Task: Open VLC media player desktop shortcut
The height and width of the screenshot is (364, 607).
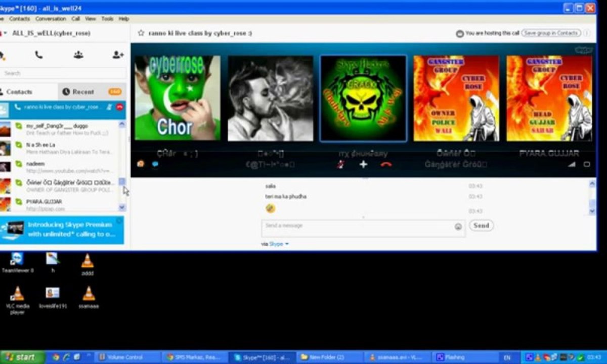Action: 18,300
